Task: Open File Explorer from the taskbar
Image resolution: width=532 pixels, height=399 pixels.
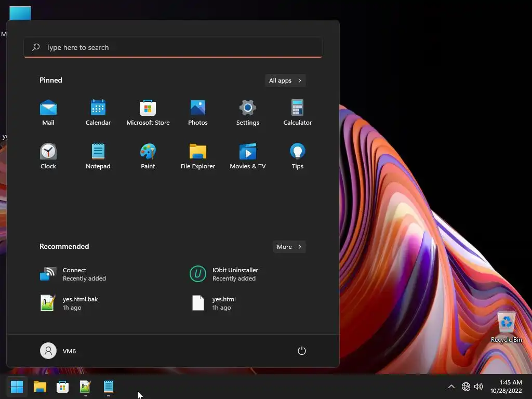Action: click(39, 387)
